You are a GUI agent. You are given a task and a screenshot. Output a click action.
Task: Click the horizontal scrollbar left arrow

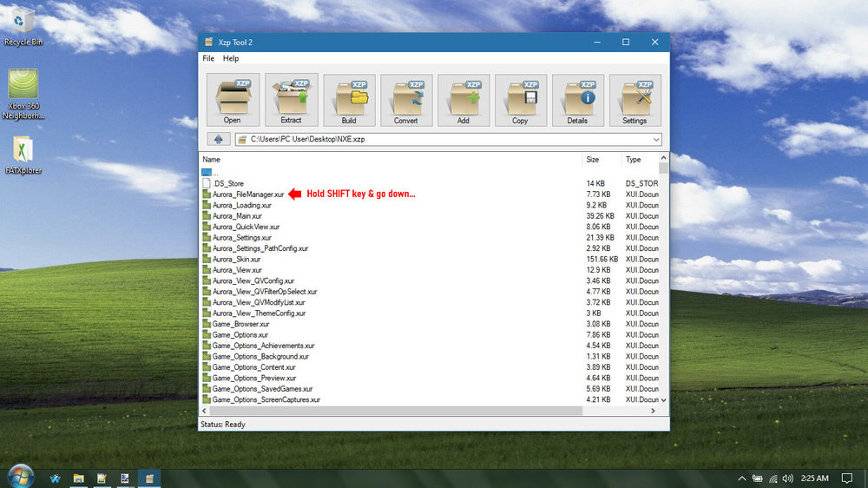(x=204, y=411)
